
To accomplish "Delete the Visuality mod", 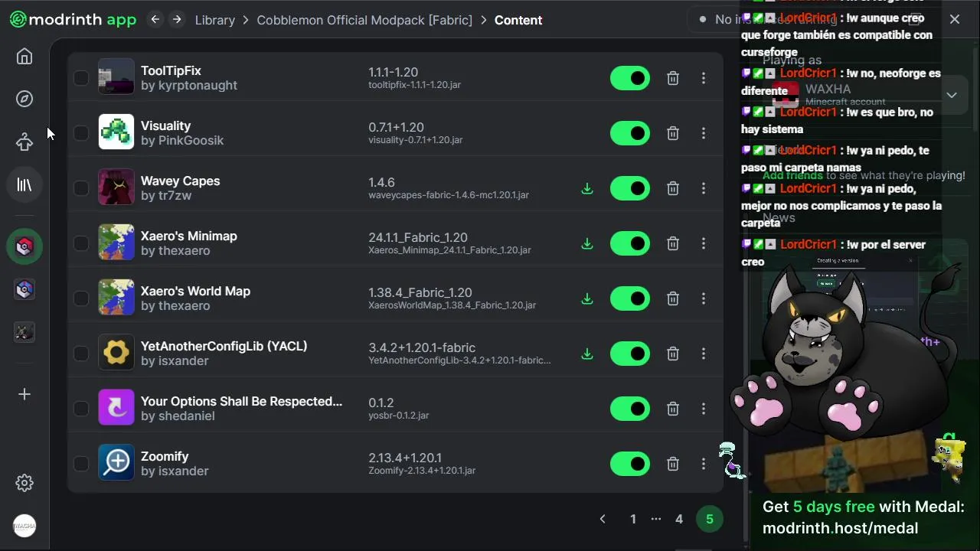I will pos(673,133).
